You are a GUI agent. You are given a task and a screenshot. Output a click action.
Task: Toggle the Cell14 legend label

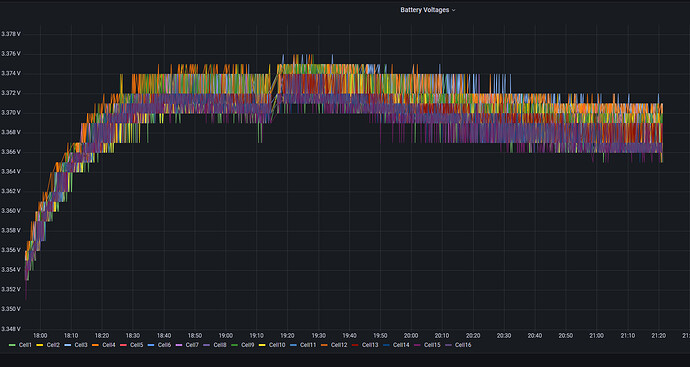click(x=401, y=345)
